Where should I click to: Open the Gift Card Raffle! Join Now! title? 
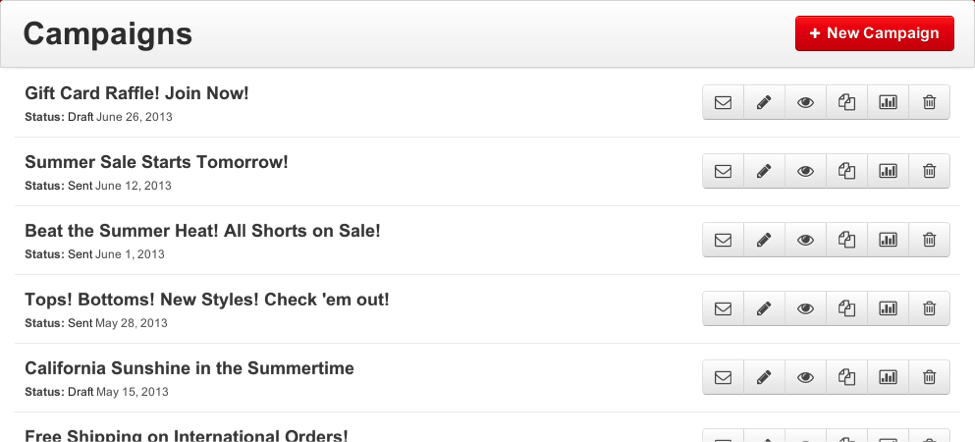137,93
